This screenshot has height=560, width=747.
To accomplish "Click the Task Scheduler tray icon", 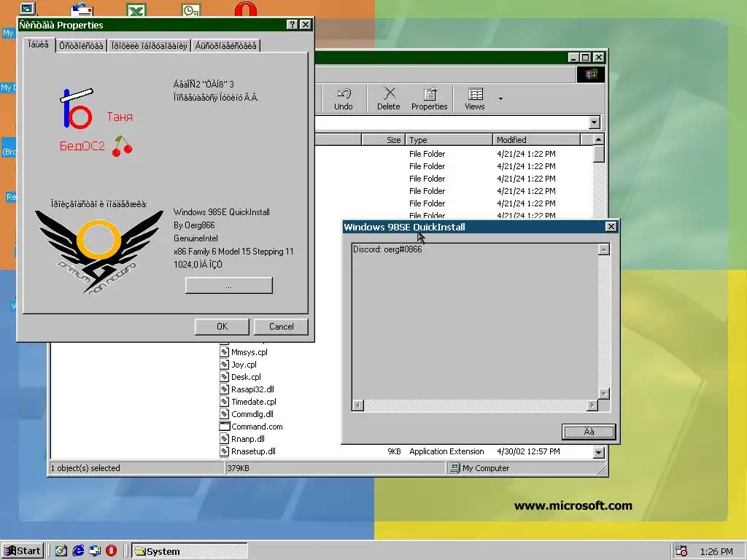I will [x=681, y=551].
